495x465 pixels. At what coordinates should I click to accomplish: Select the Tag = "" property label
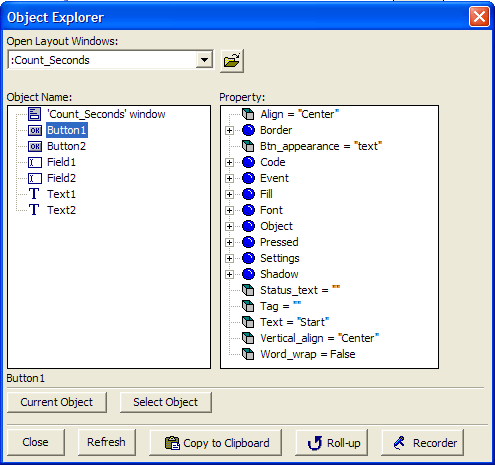coord(280,306)
